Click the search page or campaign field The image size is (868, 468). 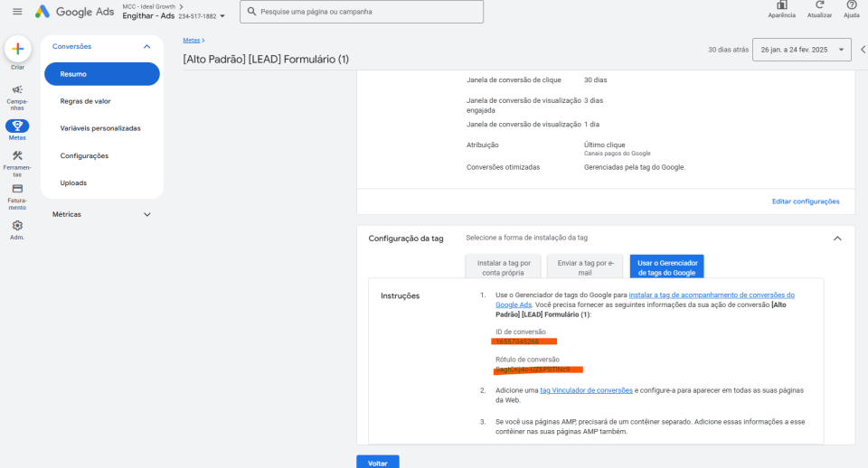click(362, 12)
